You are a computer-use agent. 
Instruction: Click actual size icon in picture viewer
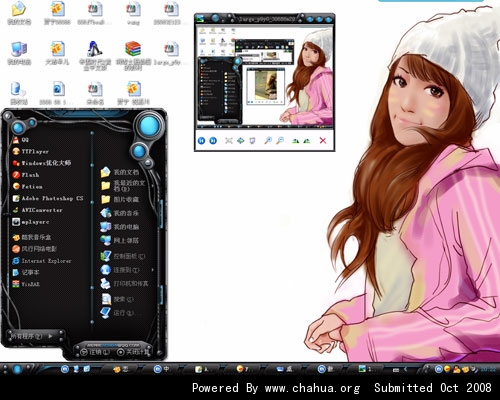coord(240,141)
